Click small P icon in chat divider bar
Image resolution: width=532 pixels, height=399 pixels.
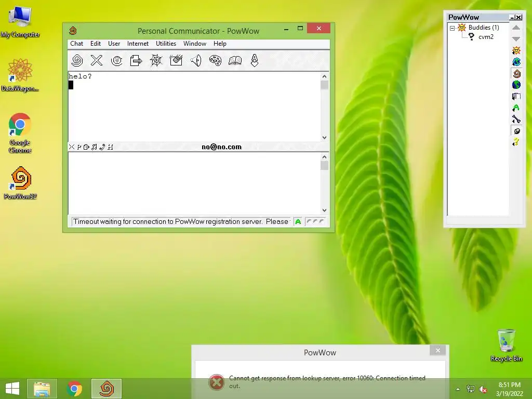[x=79, y=147]
